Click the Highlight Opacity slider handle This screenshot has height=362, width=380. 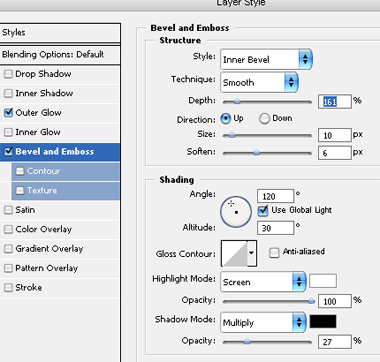point(311,301)
